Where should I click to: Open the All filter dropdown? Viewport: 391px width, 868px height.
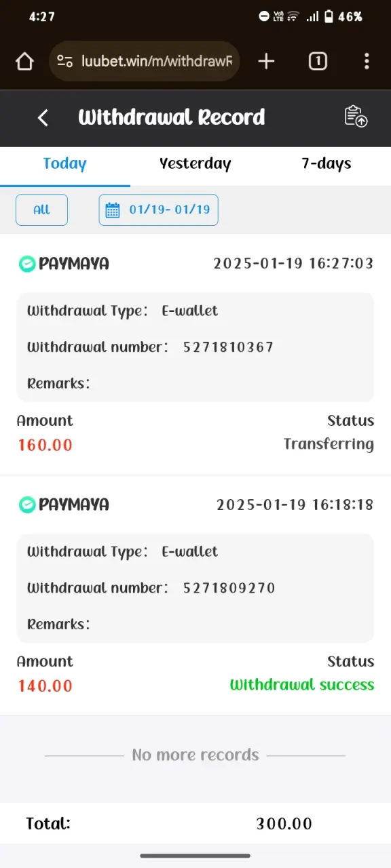41,210
